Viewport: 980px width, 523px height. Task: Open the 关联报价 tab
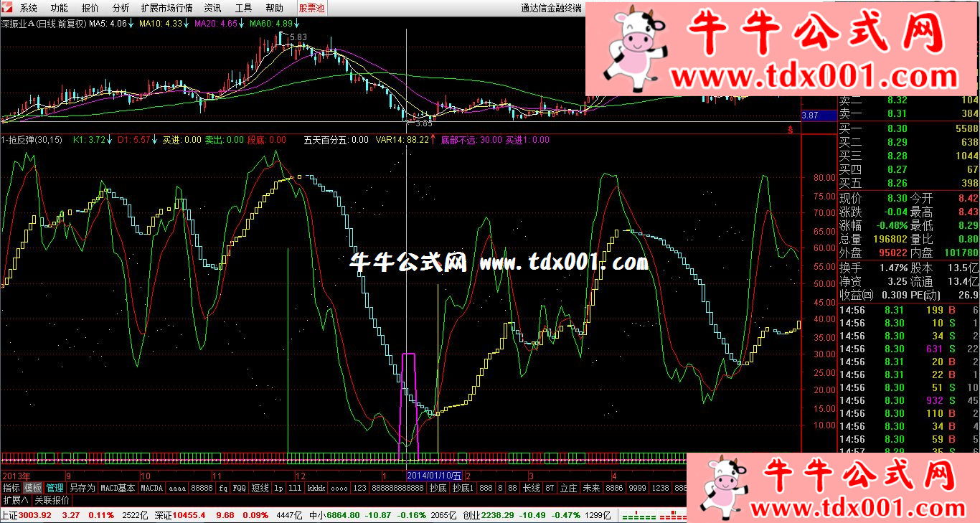[x=52, y=501]
